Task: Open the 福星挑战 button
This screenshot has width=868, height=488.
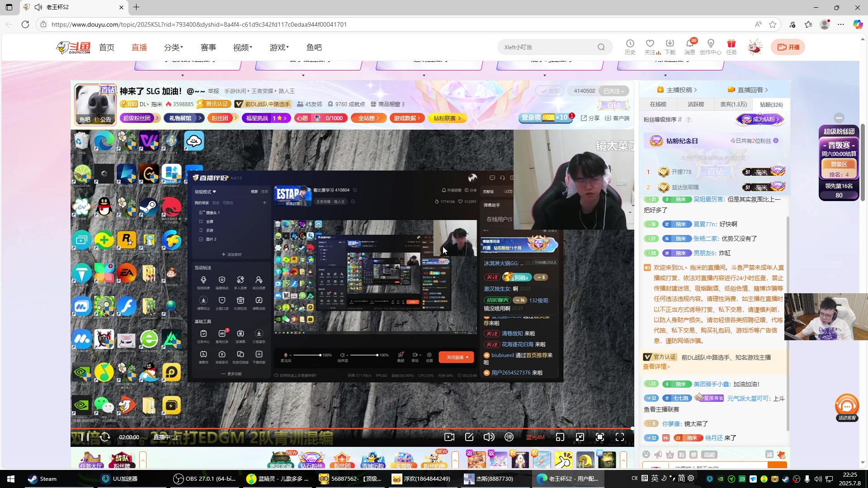Action: 266,118
